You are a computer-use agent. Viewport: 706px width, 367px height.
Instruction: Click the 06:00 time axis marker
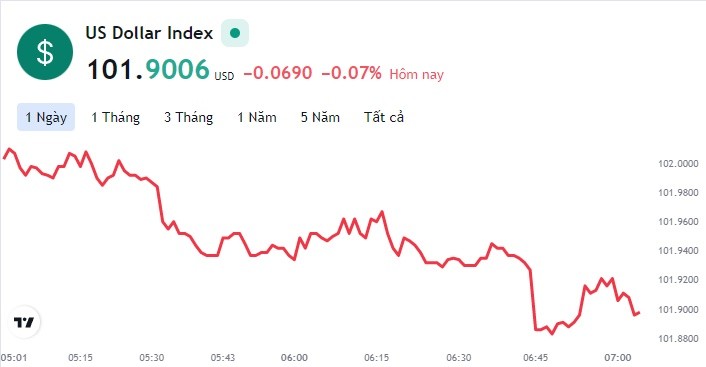coord(294,358)
